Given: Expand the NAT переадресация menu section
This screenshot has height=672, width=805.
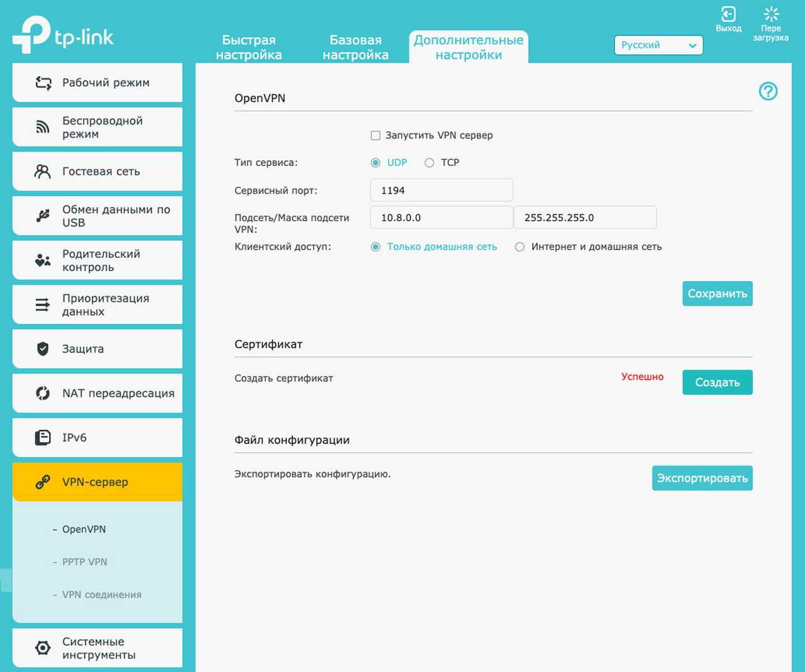Looking at the screenshot, I should (x=97, y=394).
